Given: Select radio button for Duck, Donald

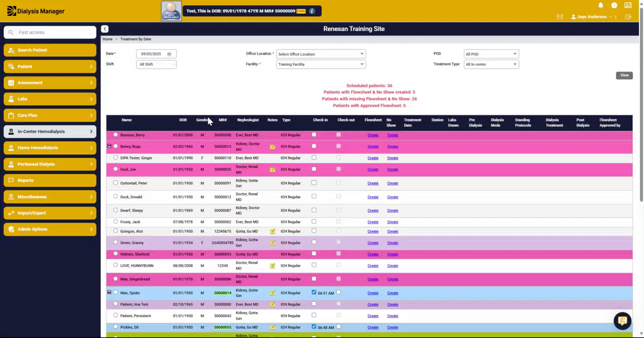Looking at the screenshot, I should (x=115, y=196).
